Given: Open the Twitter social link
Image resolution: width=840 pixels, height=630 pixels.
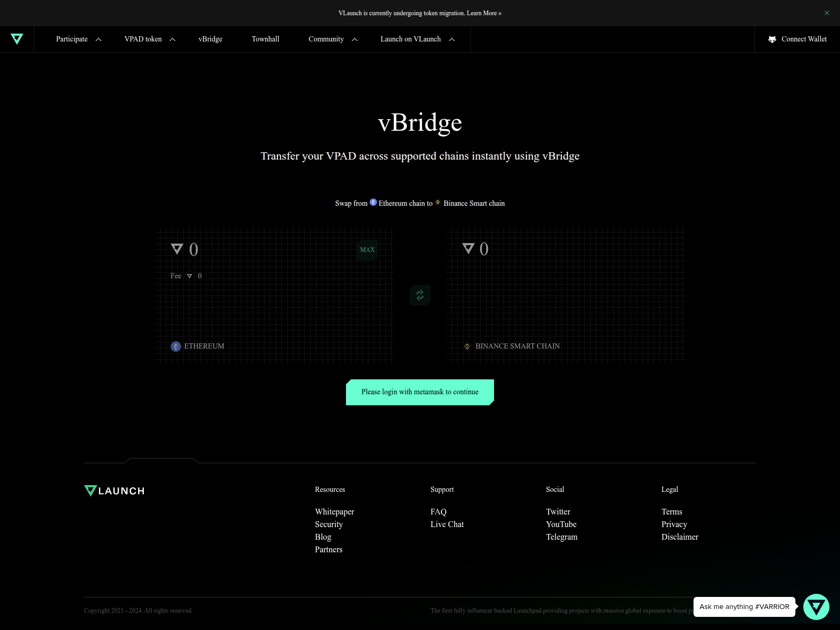Looking at the screenshot, I should click(558, 512).
